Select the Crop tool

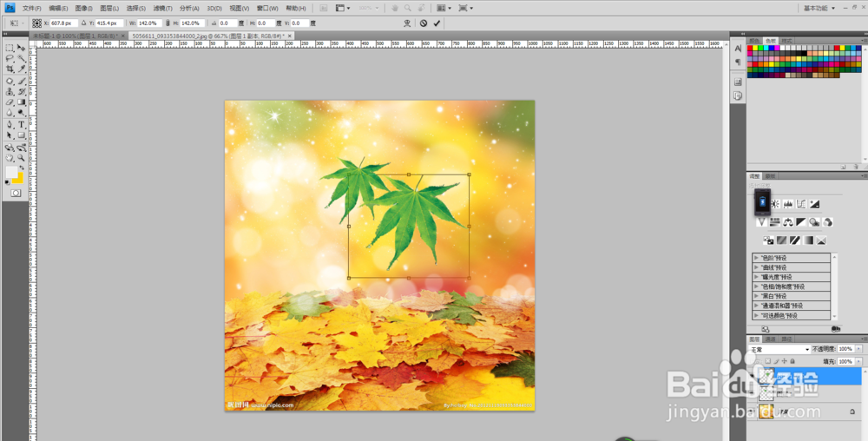point(9,69)
